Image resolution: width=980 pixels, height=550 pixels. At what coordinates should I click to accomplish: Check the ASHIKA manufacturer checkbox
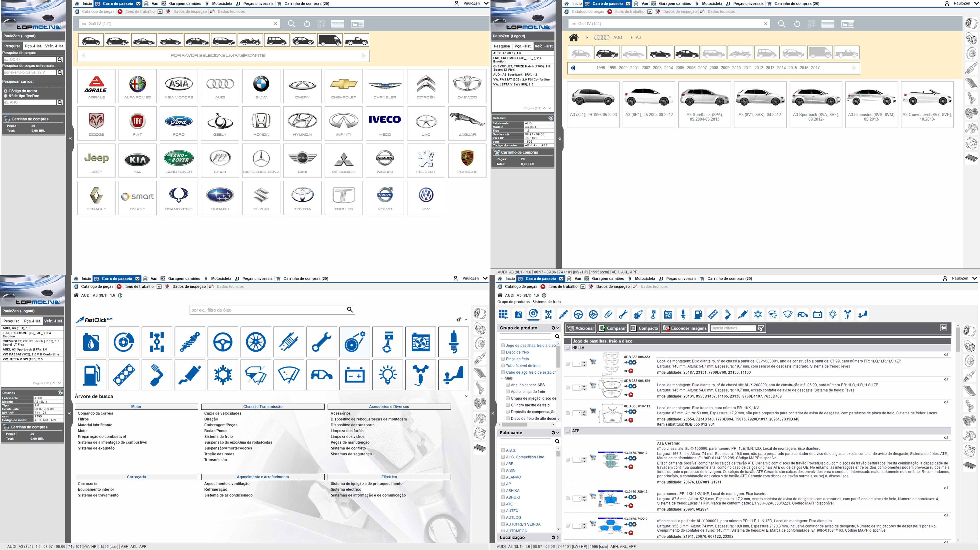tap(503, 491)
